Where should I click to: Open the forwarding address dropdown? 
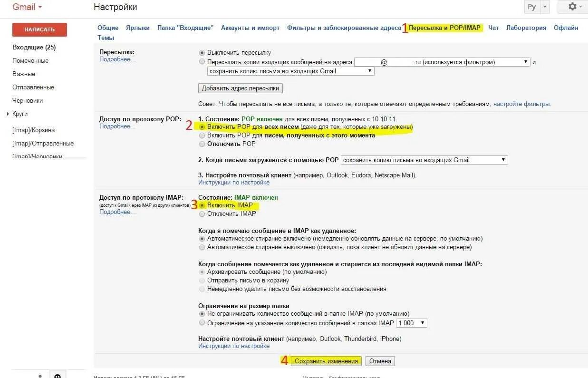(442, 62)
